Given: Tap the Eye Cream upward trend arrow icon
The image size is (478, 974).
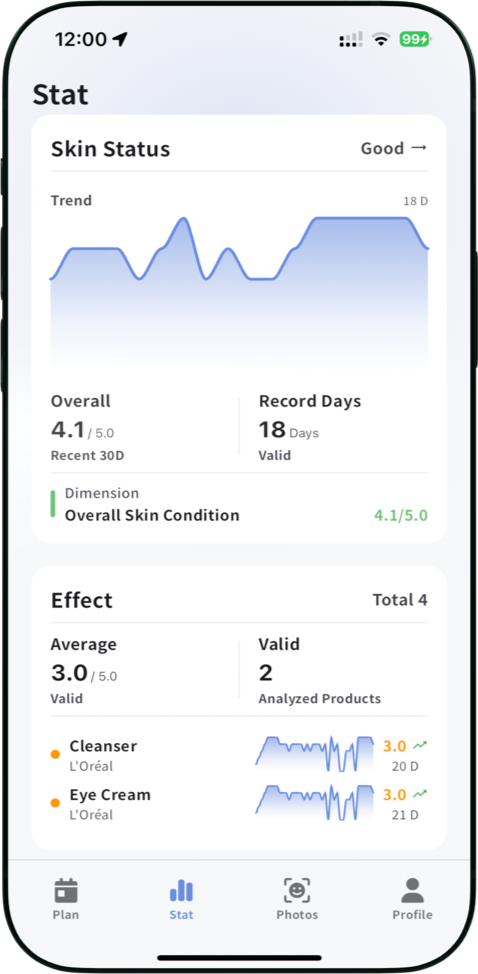Looking at the screenshot, I should [421, 793].
